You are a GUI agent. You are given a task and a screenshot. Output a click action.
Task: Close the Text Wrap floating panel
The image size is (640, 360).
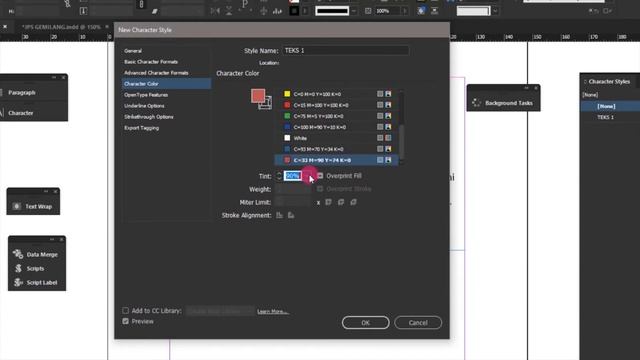coord(56,191)
